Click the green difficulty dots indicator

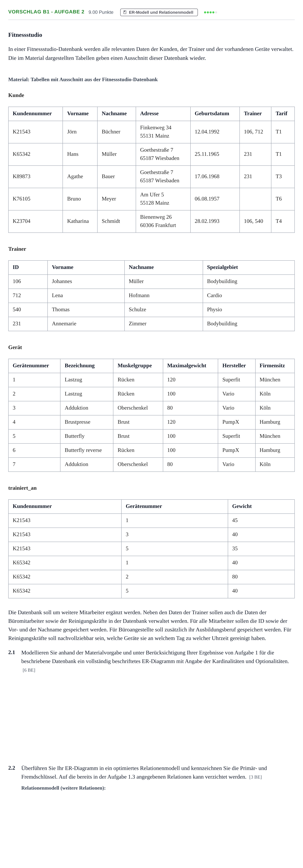(x=210, y=12)
